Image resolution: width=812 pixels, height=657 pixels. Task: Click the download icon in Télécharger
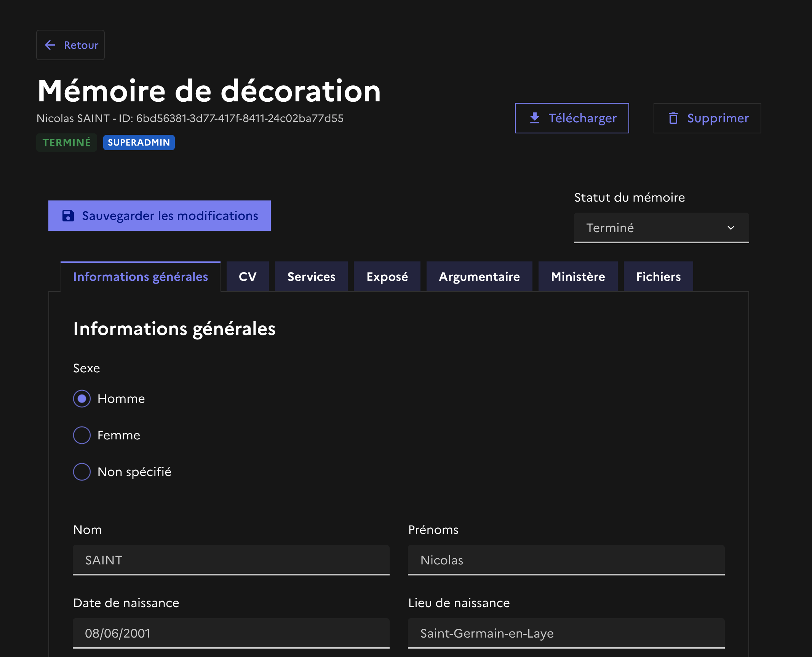(535, 118)
